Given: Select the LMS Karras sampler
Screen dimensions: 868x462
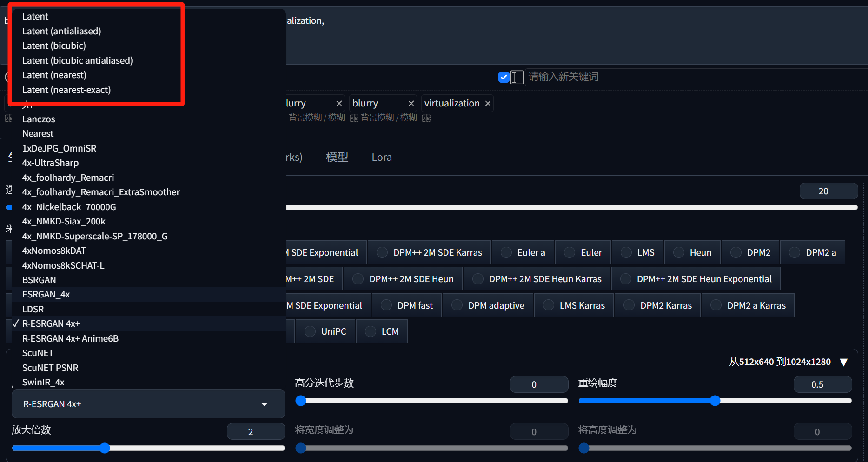Looking at the screenshot, I should (x=574, y=305).
